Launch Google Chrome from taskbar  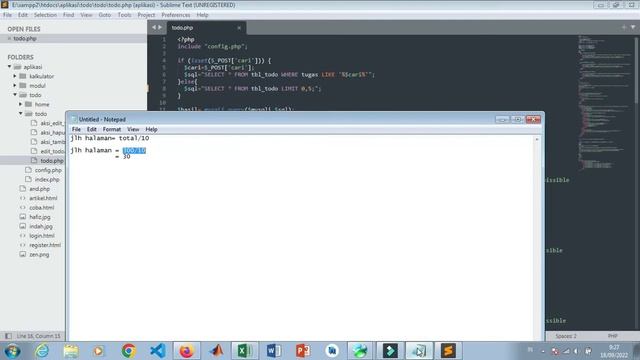point(129,351)
